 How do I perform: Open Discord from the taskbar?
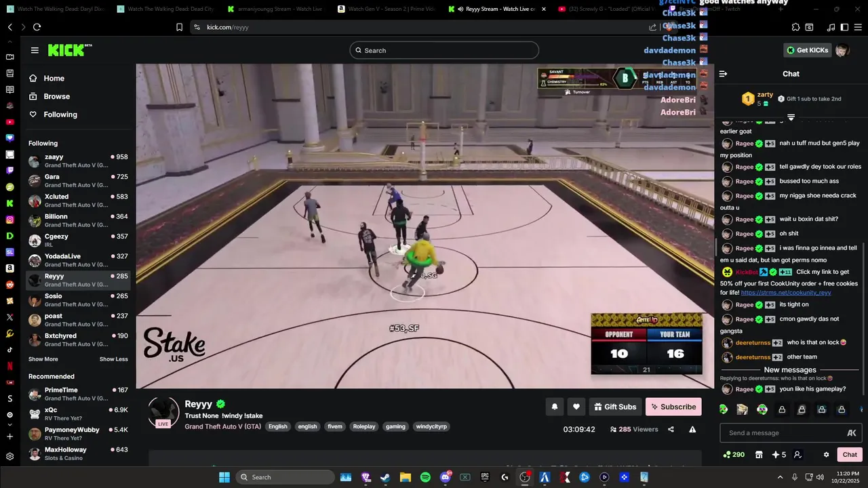[x=446, y=477]
